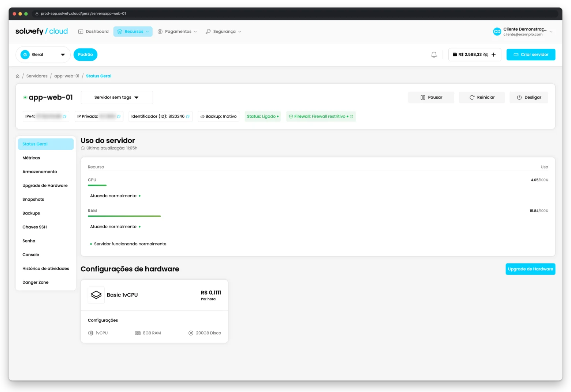Click the home breadcrumb icon
Screen dimensions: 571x392
coord(18,76)
